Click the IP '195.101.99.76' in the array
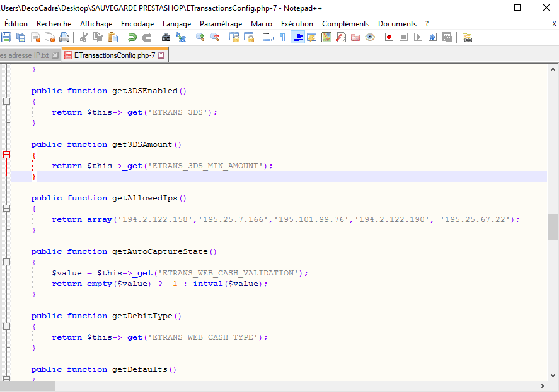The image size is (559, 392). pos(311,219)
